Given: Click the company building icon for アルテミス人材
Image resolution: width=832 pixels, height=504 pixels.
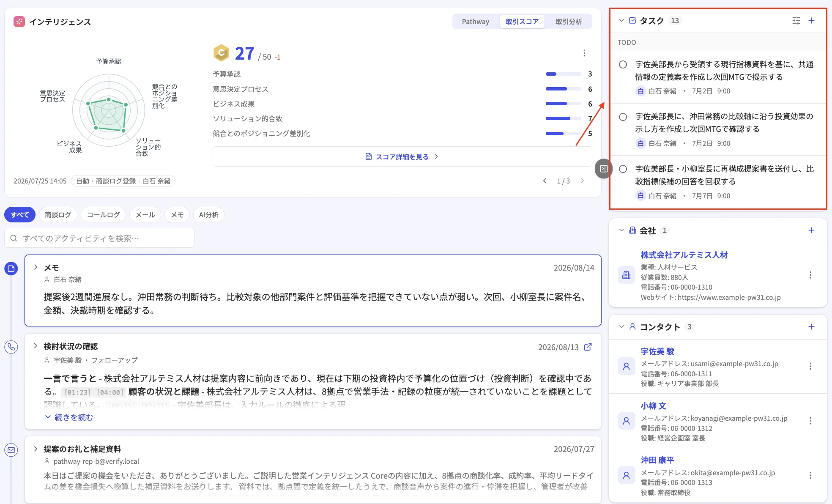Looking at the screenshot, I should click(627, 275).
